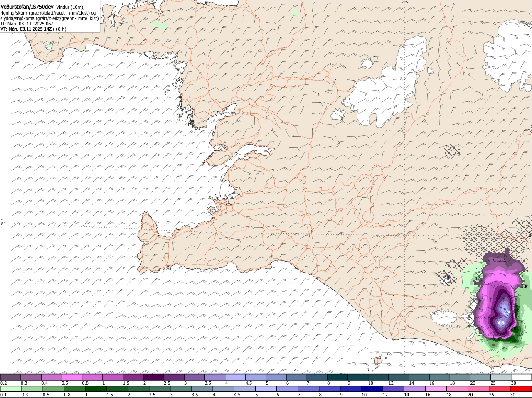Click the 'rigning/skúrir' legend description line

[x=48, y=13]
